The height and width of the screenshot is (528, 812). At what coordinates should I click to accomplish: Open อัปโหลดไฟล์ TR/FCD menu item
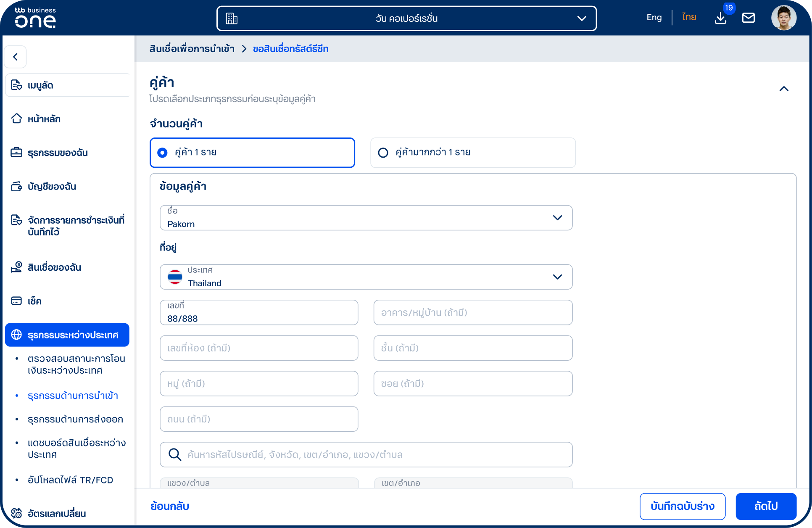pos(70,480)
